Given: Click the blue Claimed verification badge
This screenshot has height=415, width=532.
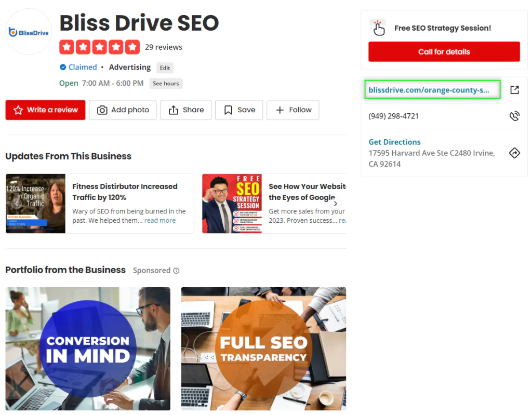Looking at the screenshot, I should pyautogui.click(x=63, y=67).
